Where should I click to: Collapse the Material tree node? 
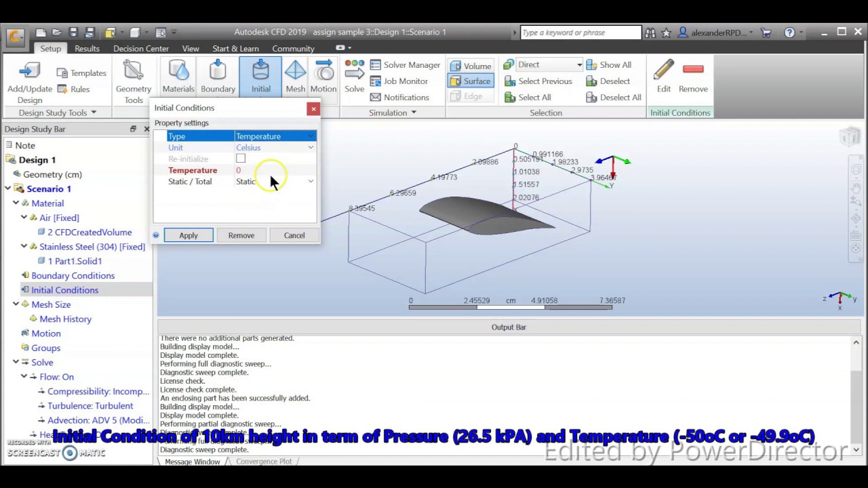16,203
